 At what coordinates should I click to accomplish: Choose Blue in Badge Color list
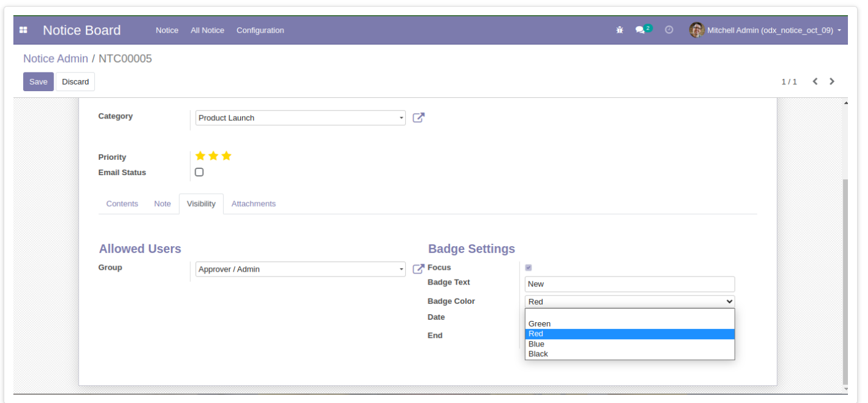pos(630,344)
